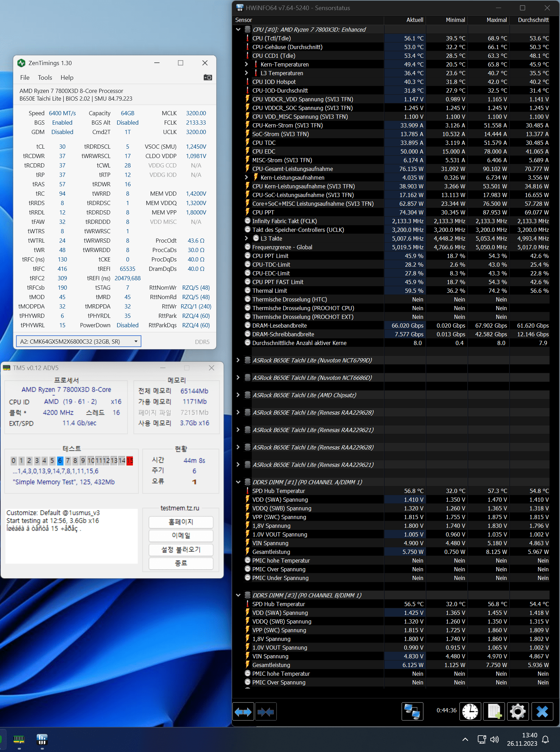560x752 pixels.
Task: Click the CPU (Tctl/Tdie) thermometer icon
Action: 248,38
